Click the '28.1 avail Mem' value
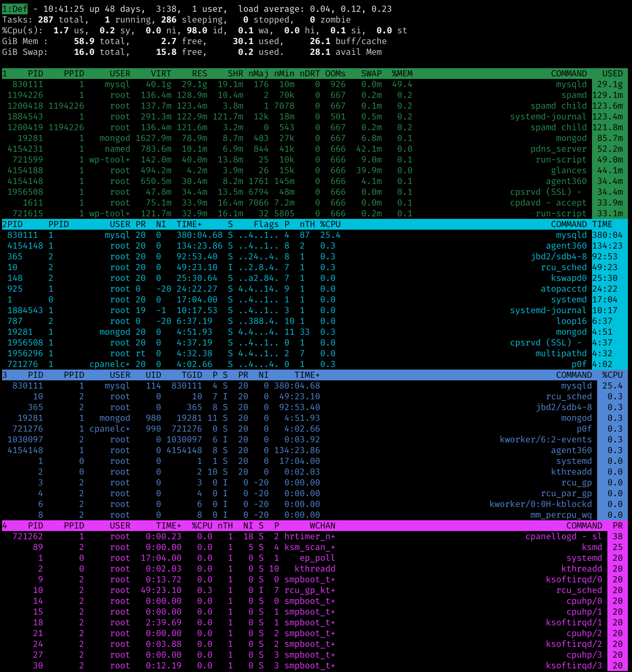This screenshot has width=632, height=672. pyautogui.click(x=346, y=52)
